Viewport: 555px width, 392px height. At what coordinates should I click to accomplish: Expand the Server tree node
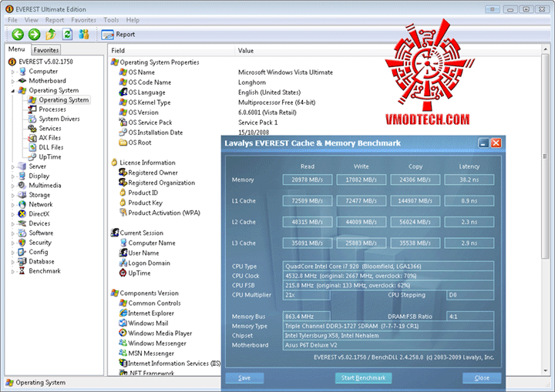13,167
